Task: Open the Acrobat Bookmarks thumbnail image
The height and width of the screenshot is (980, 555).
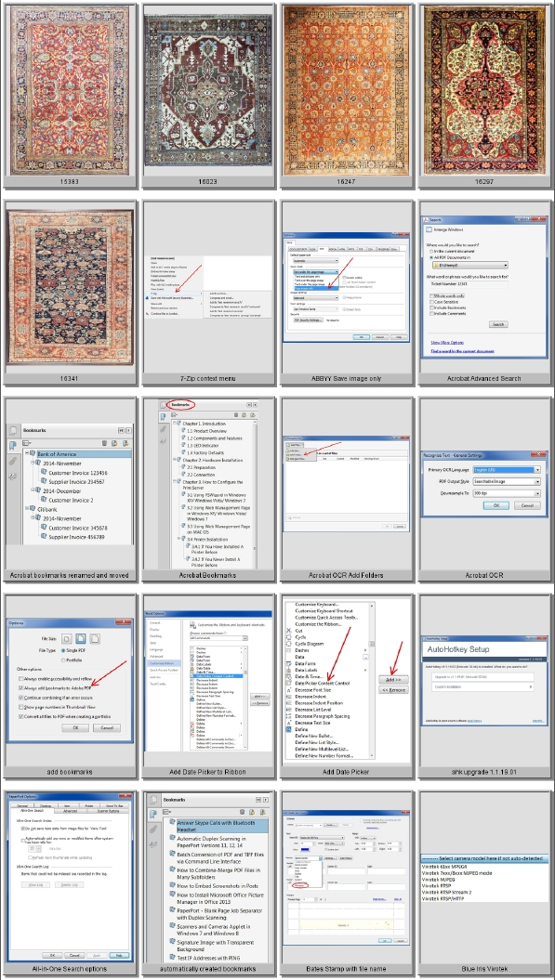Action: pyautogui.click(x=207, y=484)
